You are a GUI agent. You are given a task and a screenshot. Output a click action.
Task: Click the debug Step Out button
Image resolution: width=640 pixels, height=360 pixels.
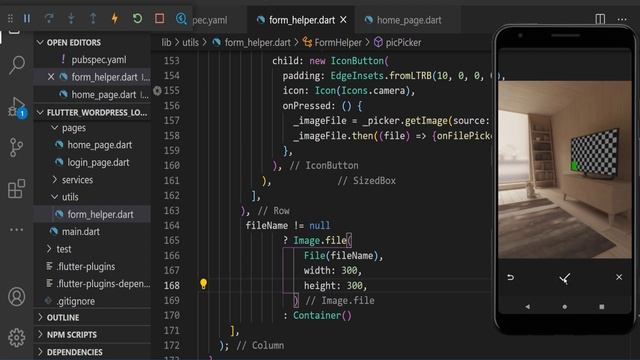pyautogui.click(x=93, y=18)
